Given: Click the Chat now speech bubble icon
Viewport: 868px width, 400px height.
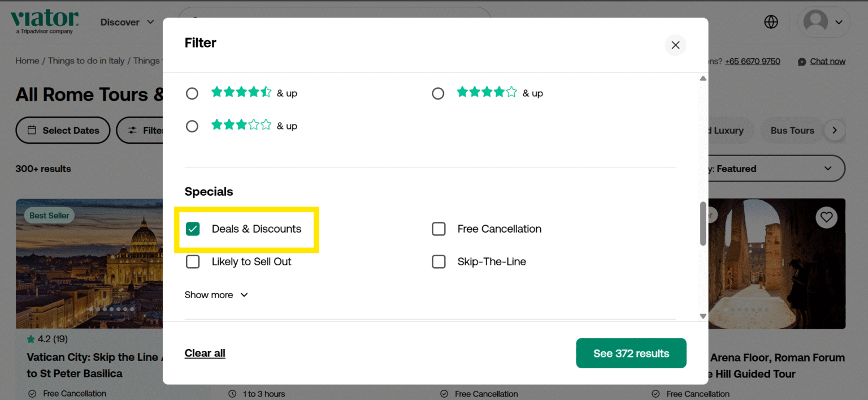Looking at the screenshot, I should pos(802,61).
